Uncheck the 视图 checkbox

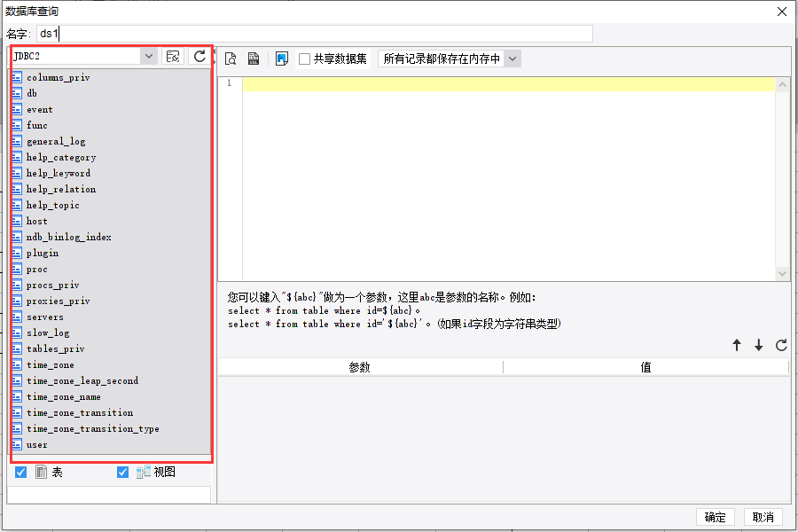point(122,472)
